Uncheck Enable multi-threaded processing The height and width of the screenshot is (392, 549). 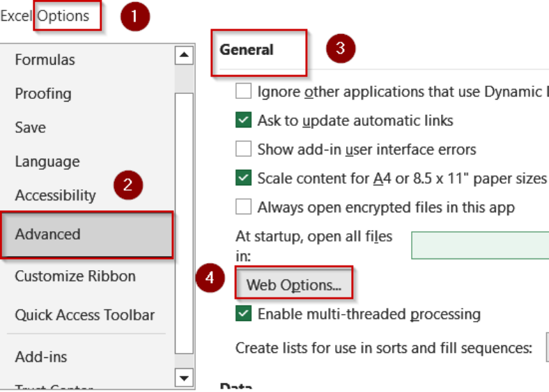(x=244, y=314)
